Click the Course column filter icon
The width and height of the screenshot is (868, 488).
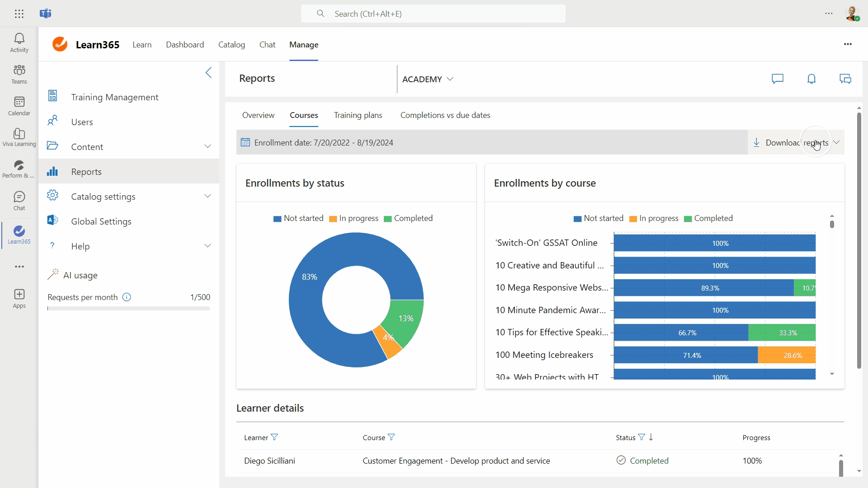pyautogui.click(x=392, y=437)
